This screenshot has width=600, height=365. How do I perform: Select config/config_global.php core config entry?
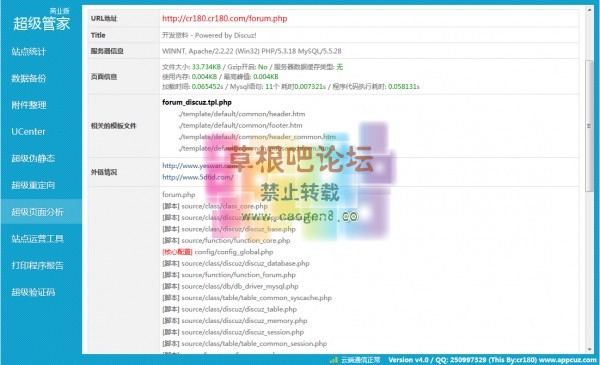[x=217, y=252]
